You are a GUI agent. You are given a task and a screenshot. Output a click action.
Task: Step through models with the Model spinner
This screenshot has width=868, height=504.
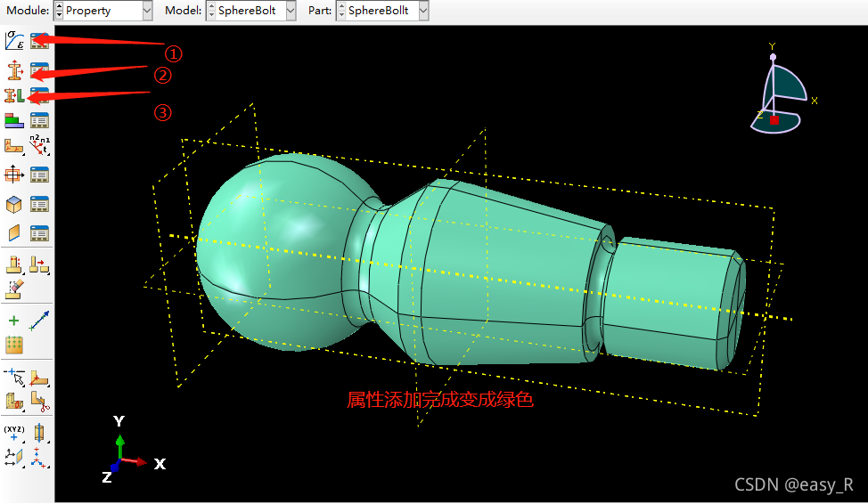click(x=211, y=11)
